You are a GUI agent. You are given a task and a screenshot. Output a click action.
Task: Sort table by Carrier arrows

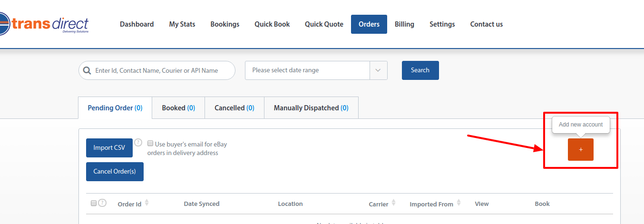393,203
